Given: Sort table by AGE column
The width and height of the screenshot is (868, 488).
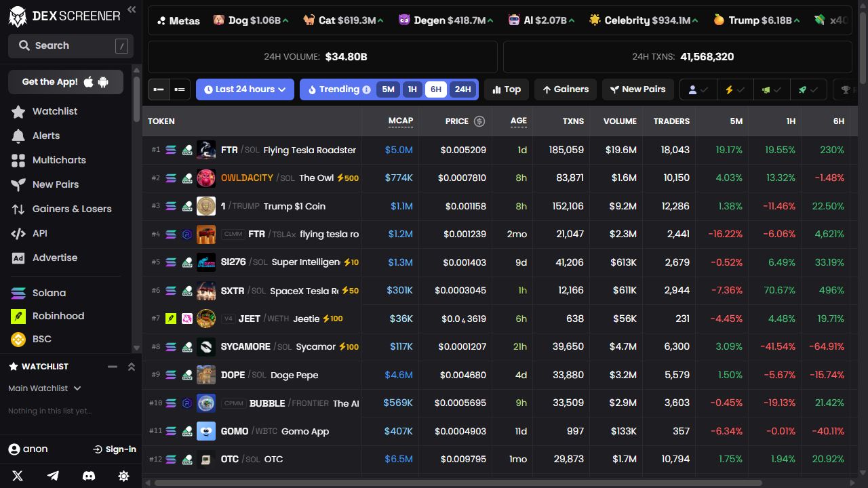Looking at the screenshot, I should click(x=518, y=121).
